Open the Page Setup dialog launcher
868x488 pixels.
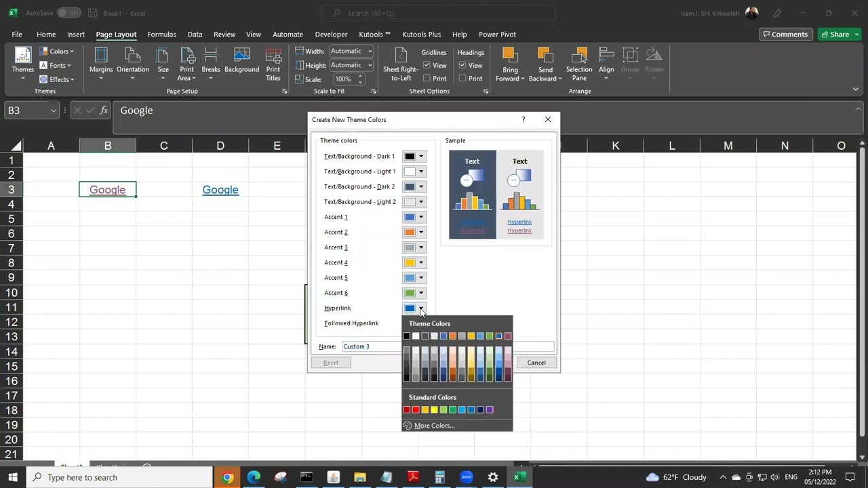[285, 91]
